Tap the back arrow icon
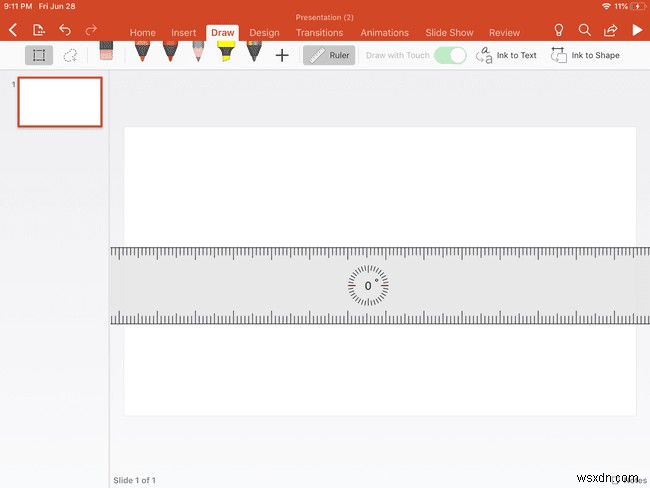 tap(13, 30)
